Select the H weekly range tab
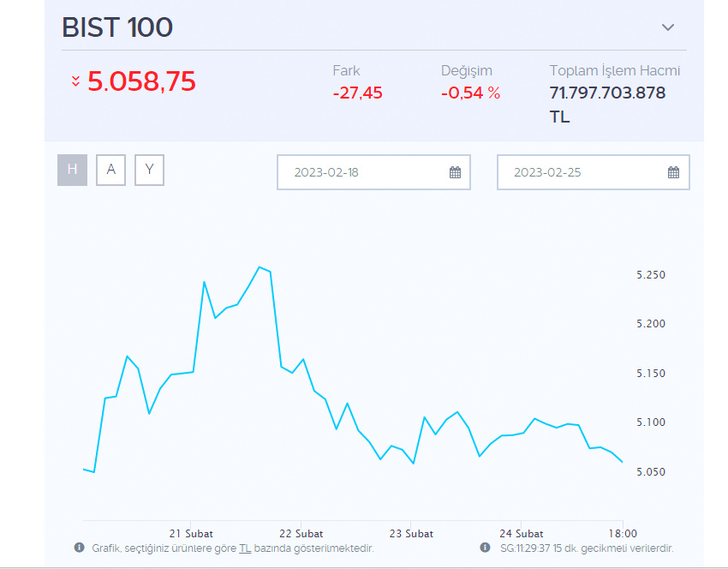 point(73,170)
